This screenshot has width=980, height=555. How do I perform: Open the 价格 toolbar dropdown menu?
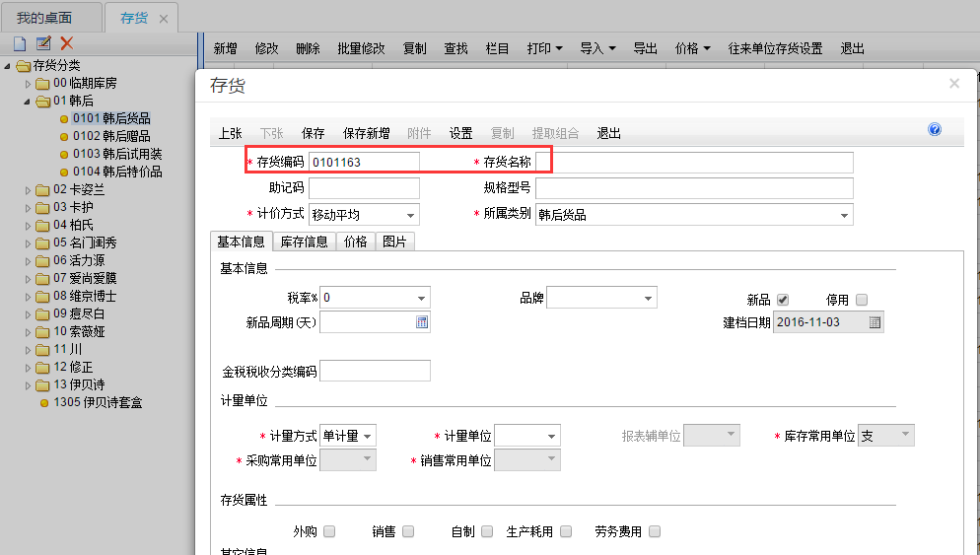click(x=692, y=48)
